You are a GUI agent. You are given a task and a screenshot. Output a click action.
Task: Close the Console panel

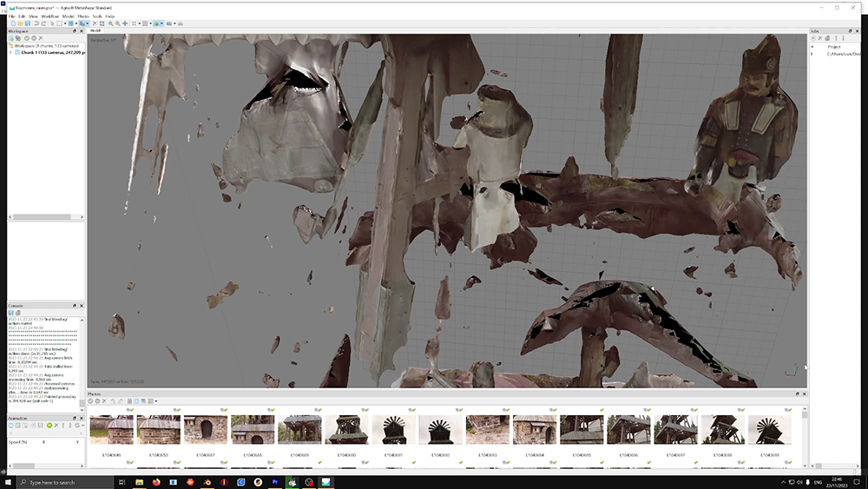tap(81, 306)
